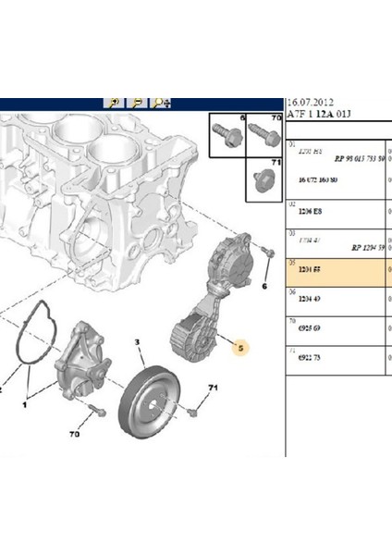Image resolution: width=392 pixels, height=555 pixels.
Task: Select highlighted callout number 5
Action: pos(240,349)
